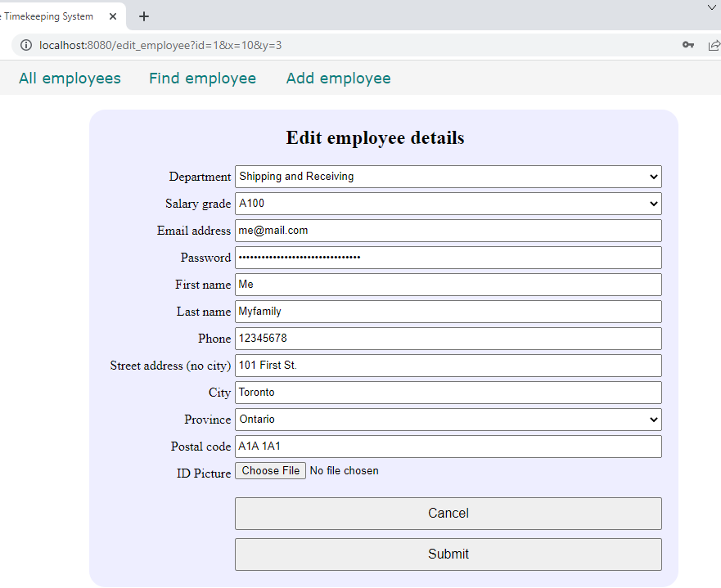
Task: Click the tab search chevron at top right
Action: click(711, 7)
